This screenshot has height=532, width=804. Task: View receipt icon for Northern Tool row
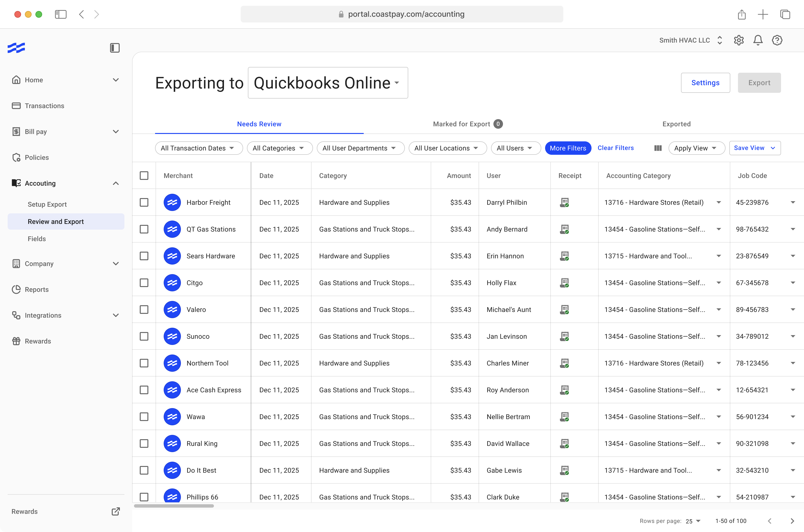point(564,363)
